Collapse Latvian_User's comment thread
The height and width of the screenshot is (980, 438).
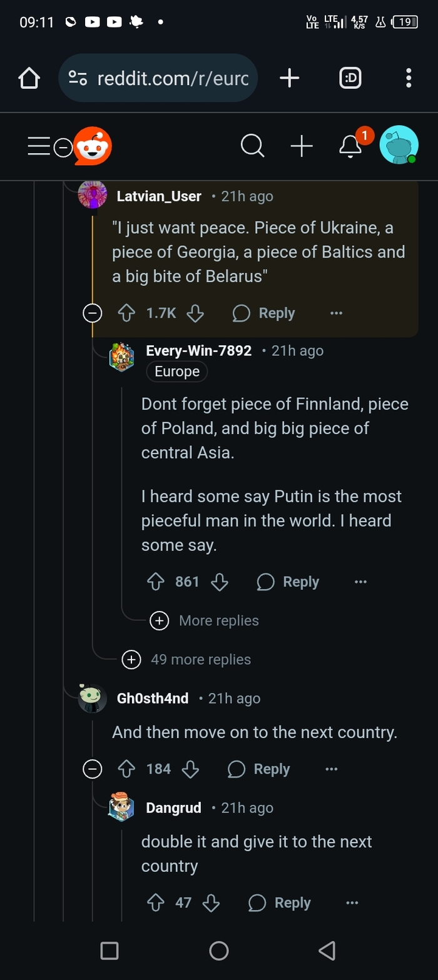(x=92, y=313)
